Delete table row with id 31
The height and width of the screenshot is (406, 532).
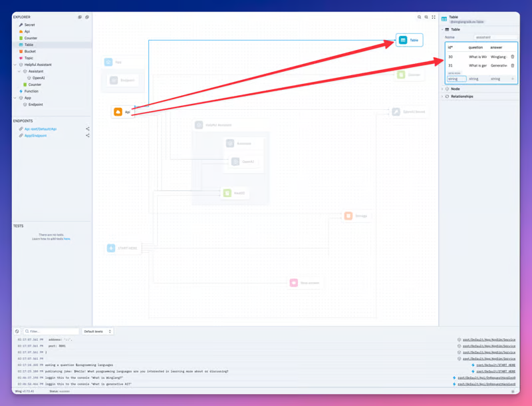click(x=512, y=65)
